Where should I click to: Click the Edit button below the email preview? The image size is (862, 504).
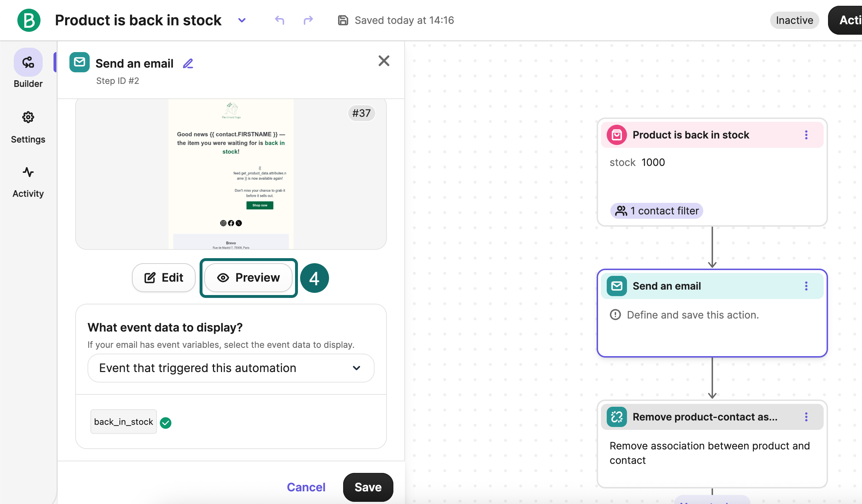(163, 278)
